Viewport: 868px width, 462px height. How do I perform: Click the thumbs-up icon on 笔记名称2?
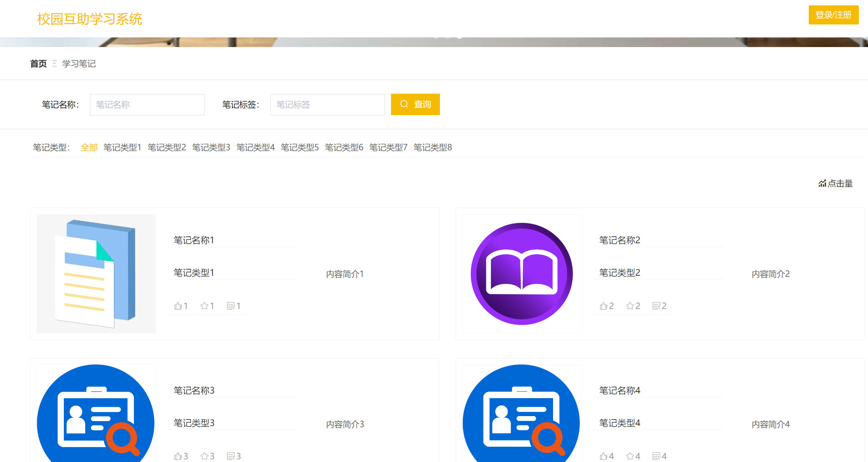pyautogui.click(x=604, y=306)
